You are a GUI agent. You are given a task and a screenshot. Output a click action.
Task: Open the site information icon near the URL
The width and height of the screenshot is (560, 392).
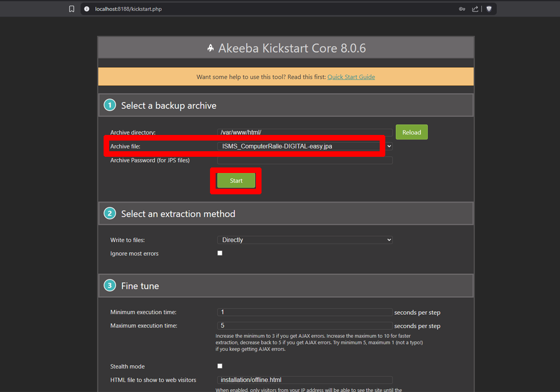coord(86,9)
